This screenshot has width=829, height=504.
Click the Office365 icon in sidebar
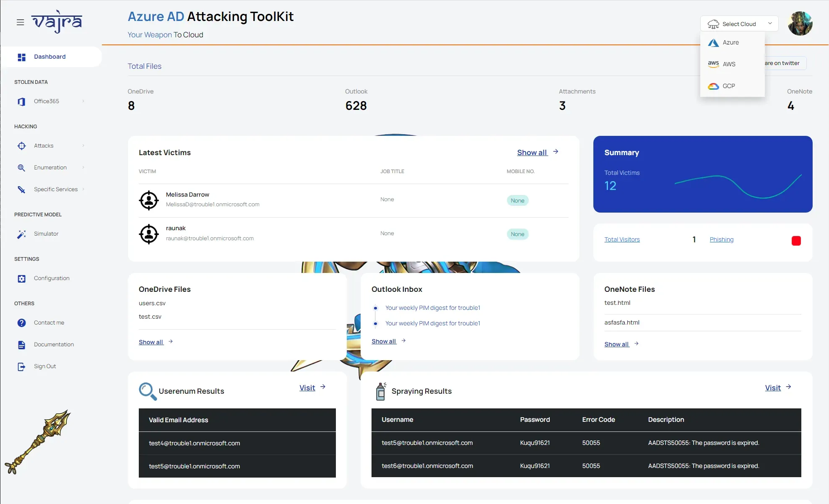[22, 101]
